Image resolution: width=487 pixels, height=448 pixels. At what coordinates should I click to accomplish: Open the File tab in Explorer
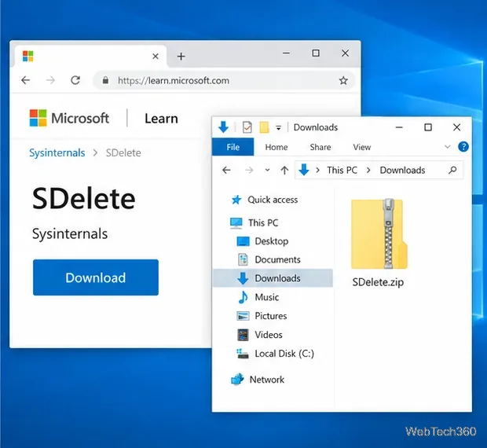(x=233, y=147)
